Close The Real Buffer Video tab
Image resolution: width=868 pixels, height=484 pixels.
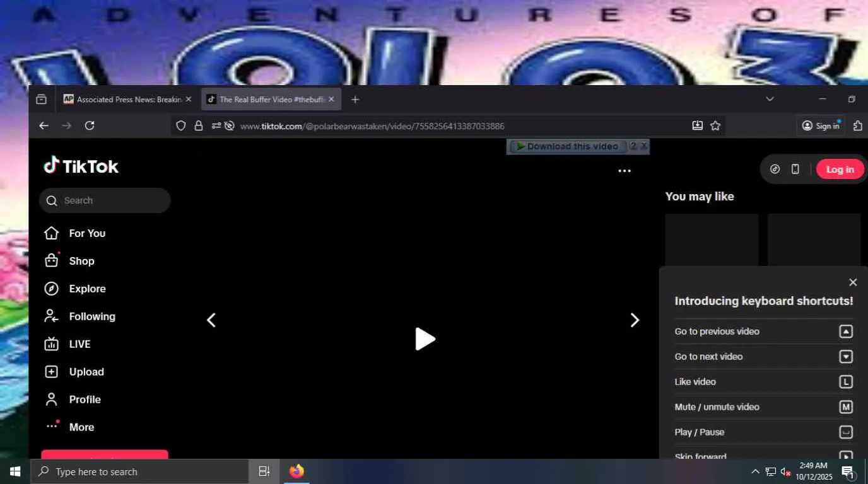(x=331, y=100)
